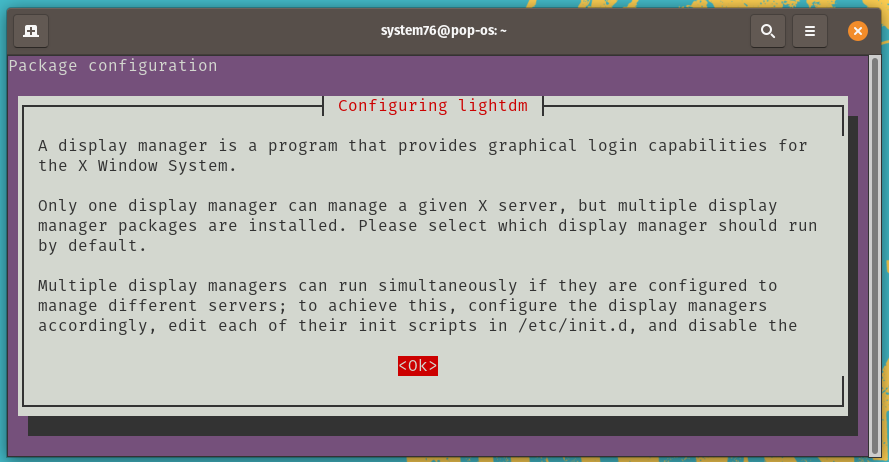This screenshot has width=889, height=462.
Task: Click the dark shadow bar under the dialog
Action: click(x=442, y=426)
